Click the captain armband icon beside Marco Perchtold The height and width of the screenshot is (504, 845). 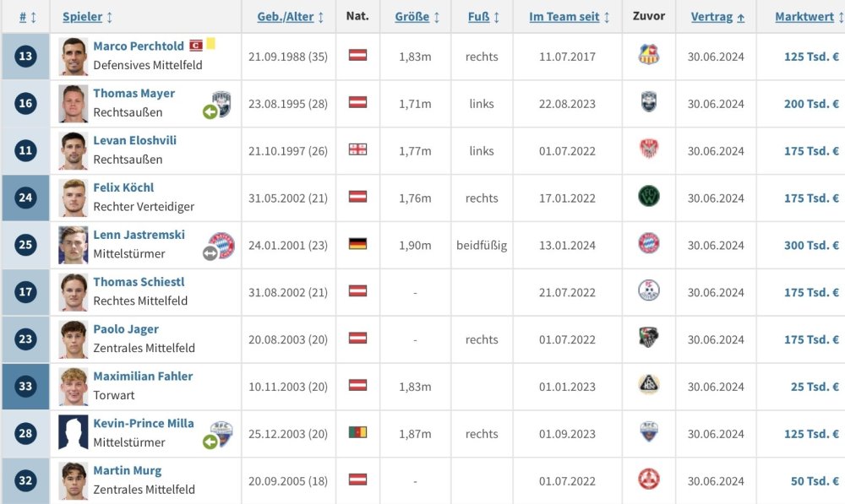pos(196,45)
